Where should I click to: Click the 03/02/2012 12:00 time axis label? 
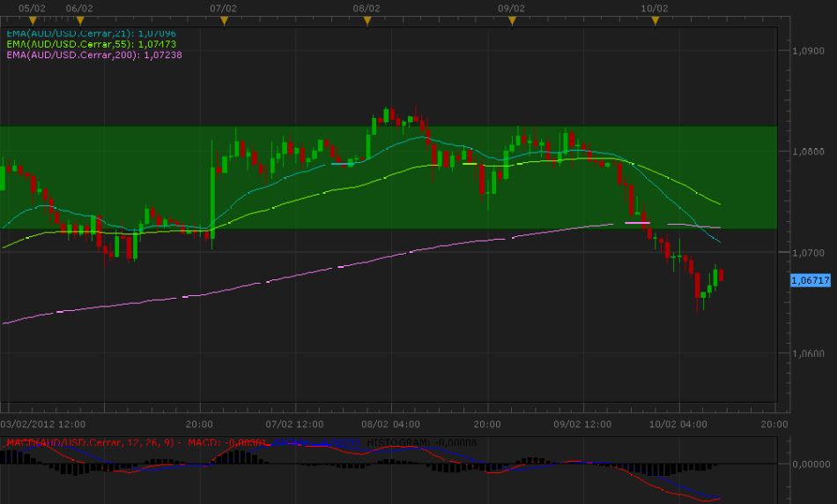click(x=42, y=424)
